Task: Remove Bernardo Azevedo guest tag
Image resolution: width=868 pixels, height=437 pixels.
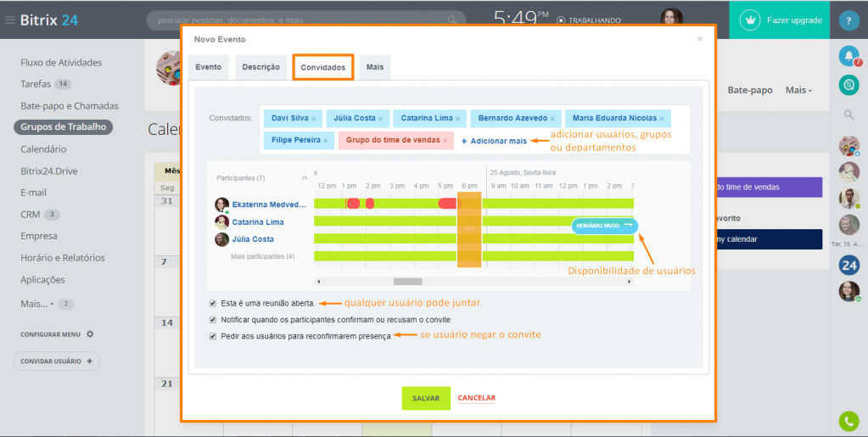Action: tap(552, 119)
